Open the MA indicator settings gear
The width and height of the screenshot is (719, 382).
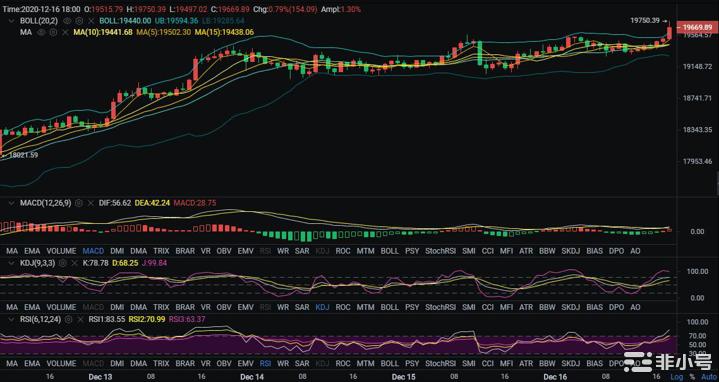pyautogui.click(x=53, y=32)
